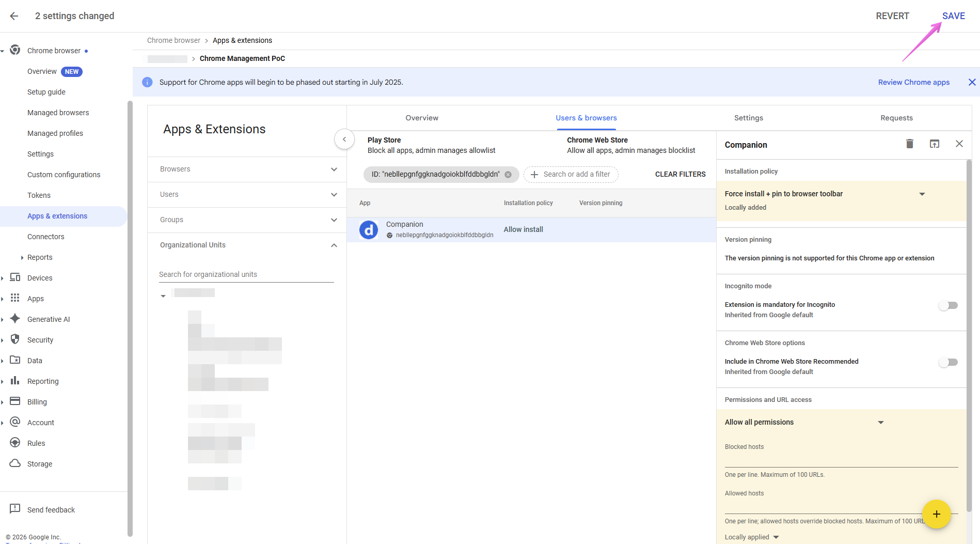Click the organizational units search field
This screenshot has width=980, height=544.
(x=246, y=274)
